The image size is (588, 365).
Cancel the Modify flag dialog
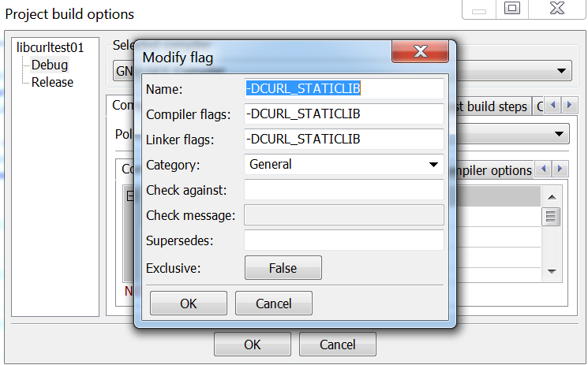point(274,304)
